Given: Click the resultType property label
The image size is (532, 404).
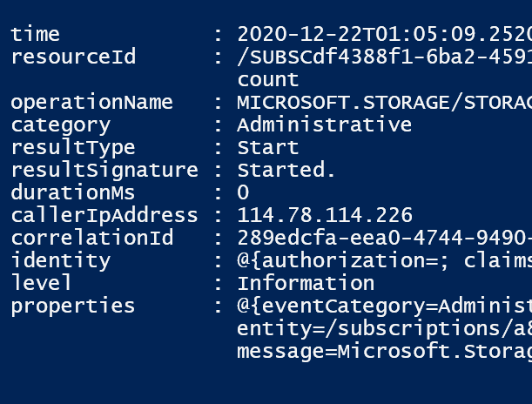Looking at the screenshot, I should pyautogui.click(x=73, y=148).
